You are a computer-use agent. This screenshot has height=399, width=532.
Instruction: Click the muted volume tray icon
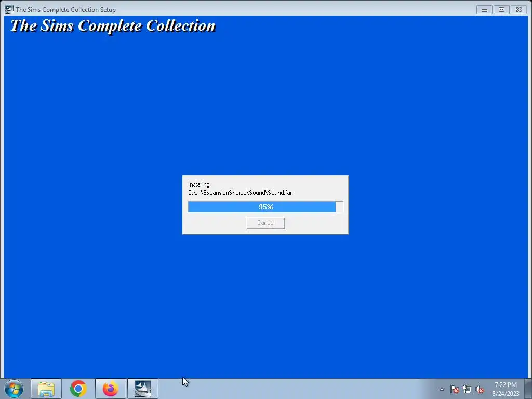480,389
